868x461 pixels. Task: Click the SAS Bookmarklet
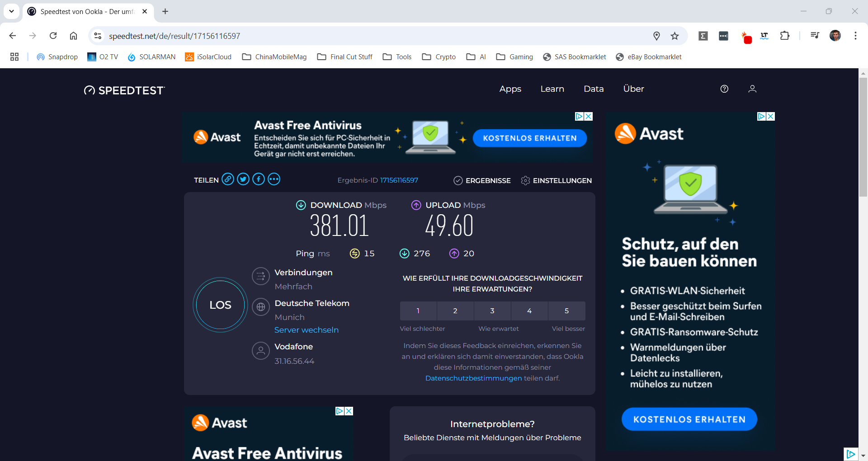coord(575,57)
